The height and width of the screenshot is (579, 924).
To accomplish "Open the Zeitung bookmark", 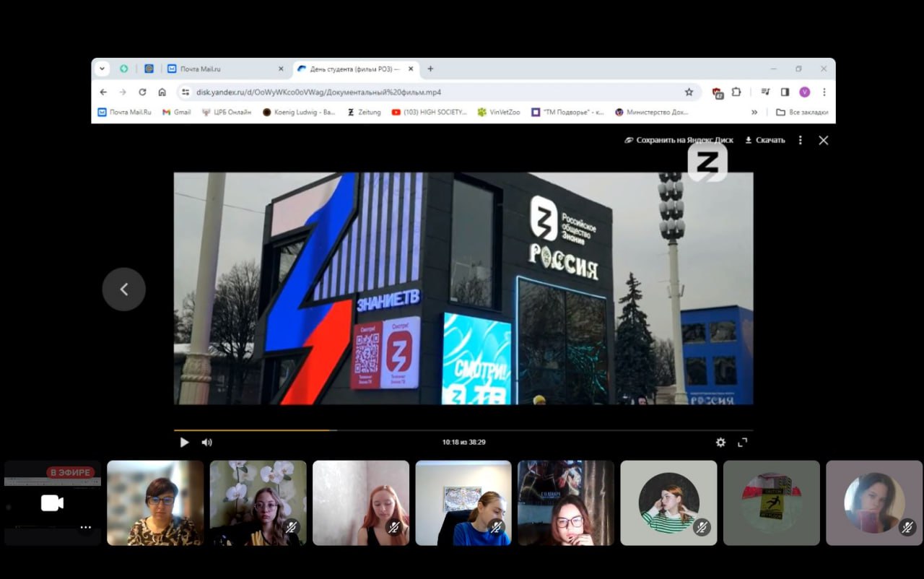I will (x=364, y=112).
